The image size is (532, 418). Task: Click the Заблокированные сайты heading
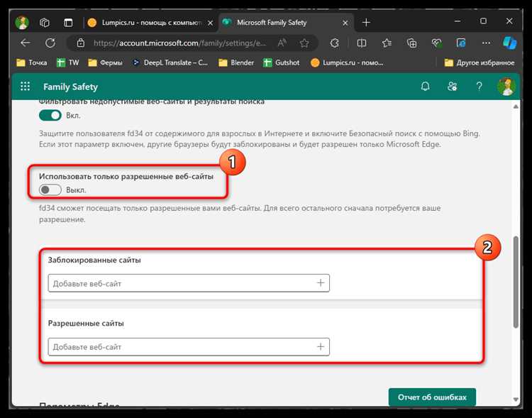tap(94, 260)
